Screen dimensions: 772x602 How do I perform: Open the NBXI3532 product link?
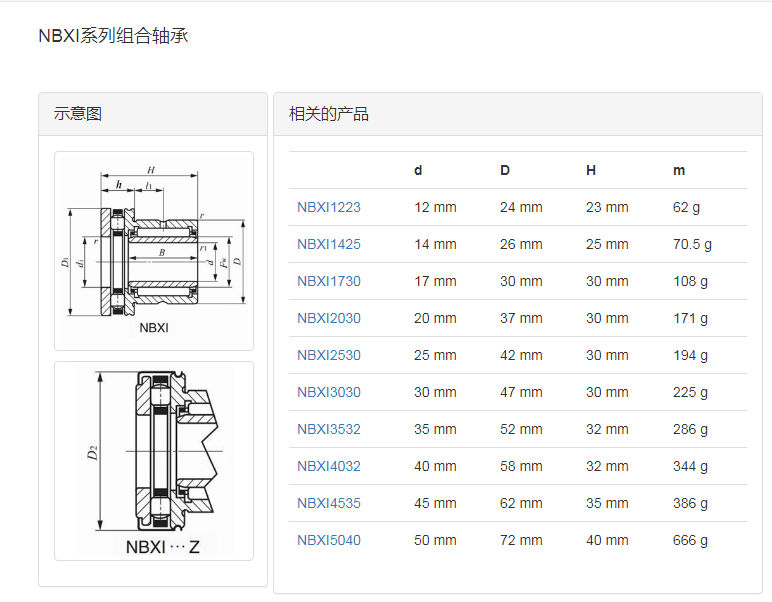coord(329,430)
